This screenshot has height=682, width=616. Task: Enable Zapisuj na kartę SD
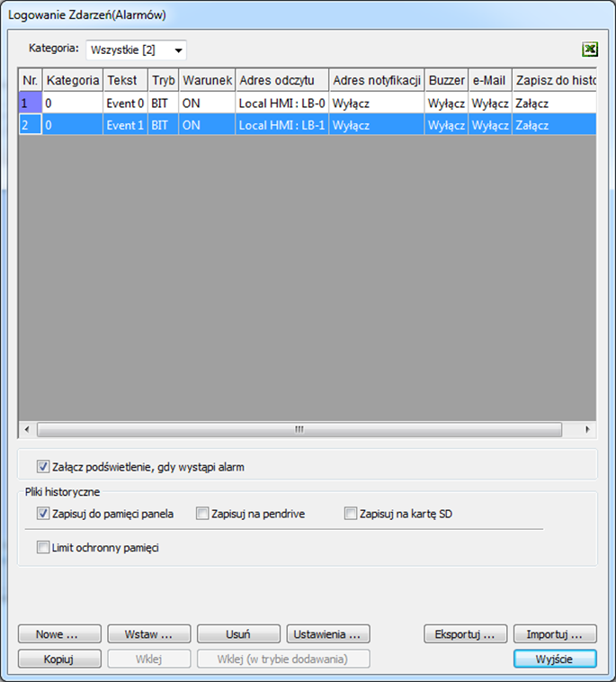[351, 514]
